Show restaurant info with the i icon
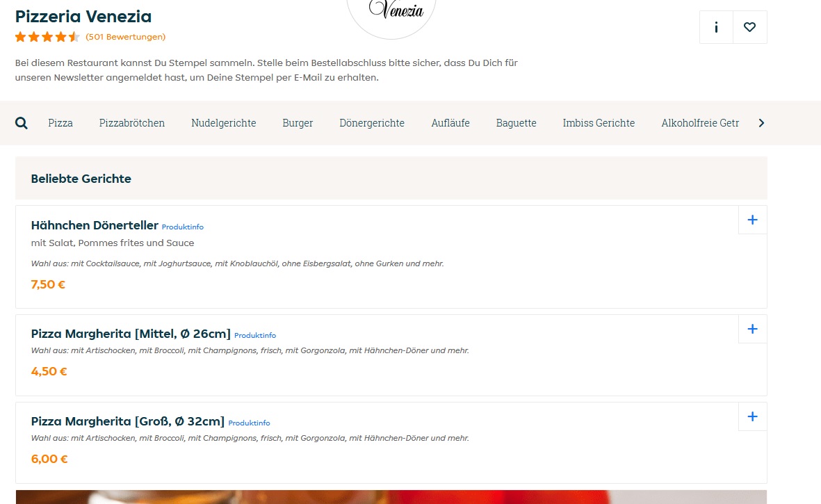The image size is (821, 504). (716, 27)
